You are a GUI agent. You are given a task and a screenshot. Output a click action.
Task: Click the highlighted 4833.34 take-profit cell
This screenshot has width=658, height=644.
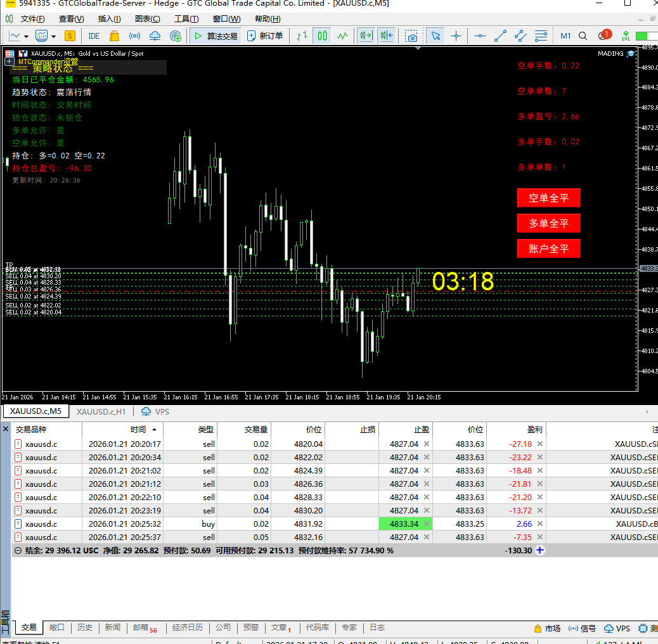coord(405,524)
